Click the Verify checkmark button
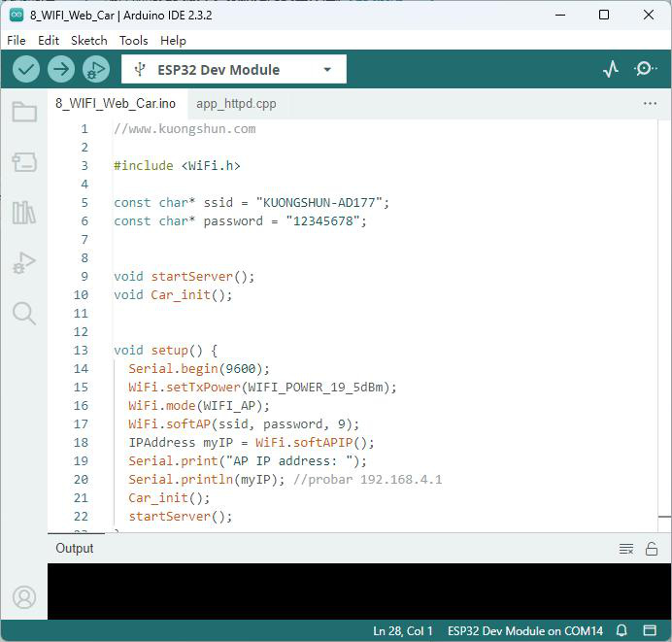The width and height of the screenshot is (672, 642). 26,69
